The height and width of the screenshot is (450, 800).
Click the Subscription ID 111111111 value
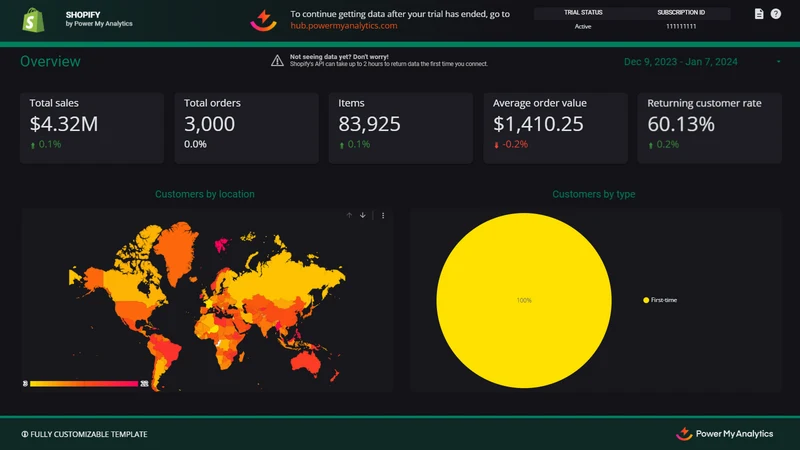(681, 27)
